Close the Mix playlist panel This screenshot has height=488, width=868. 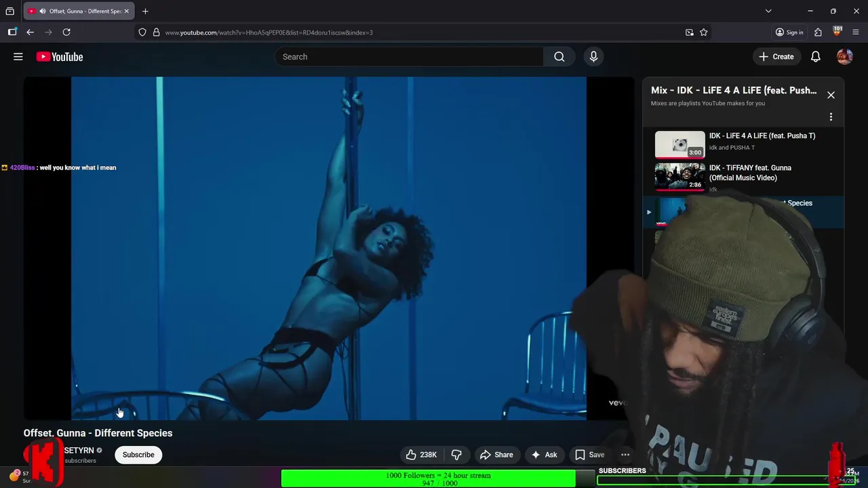(x=831, y=95)
